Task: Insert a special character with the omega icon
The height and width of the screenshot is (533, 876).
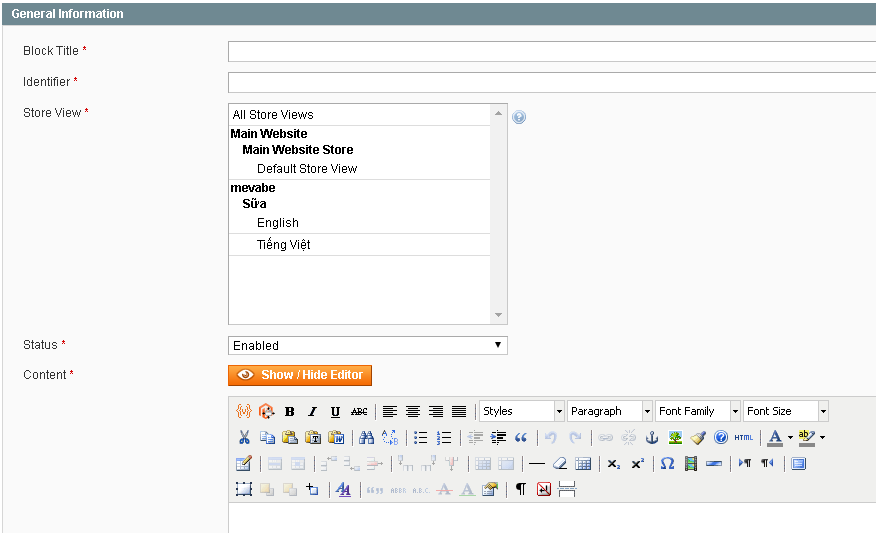Action: coord(667,463)
